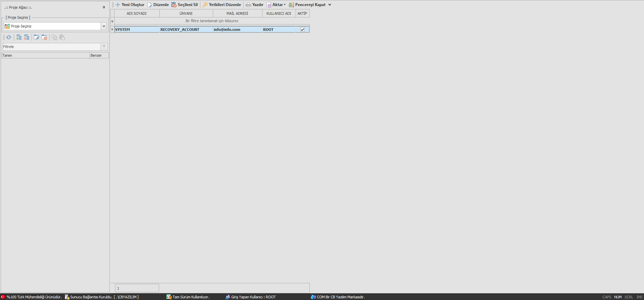Viewport: 644px width, 300px height.
Task: Sort by Benzer column header
Action: [x=99, y=55]
